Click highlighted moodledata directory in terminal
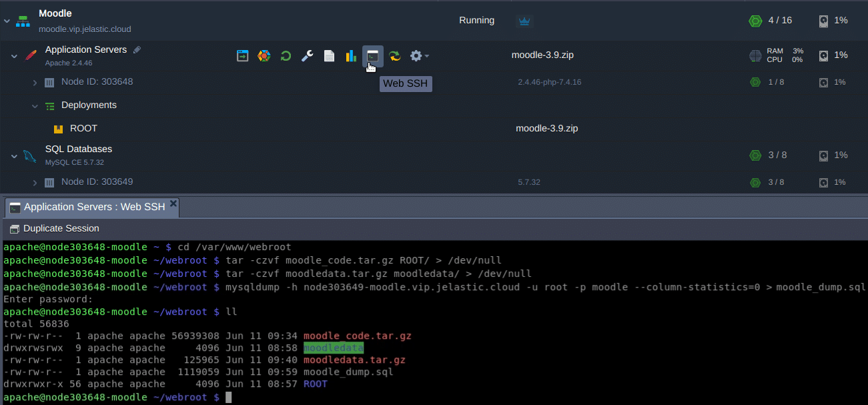Viewport: 868px width, 405px height. (x=334, y=348)
